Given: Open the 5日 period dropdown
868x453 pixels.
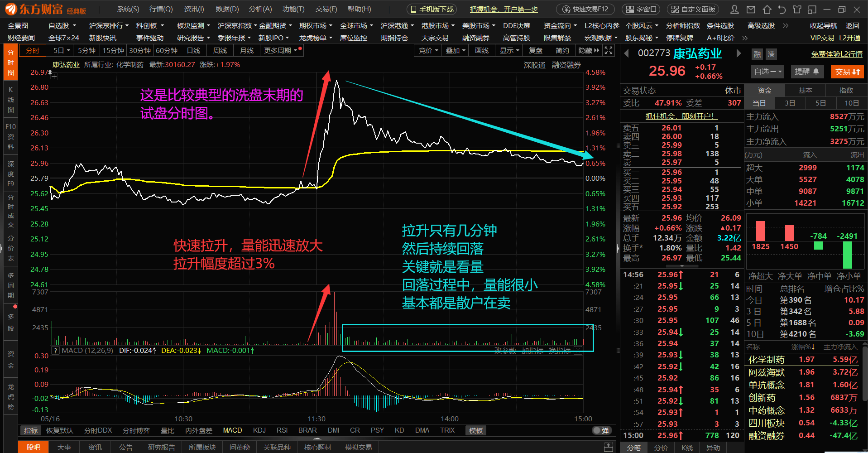Looking at the screenshot, I should click(62, 50).
